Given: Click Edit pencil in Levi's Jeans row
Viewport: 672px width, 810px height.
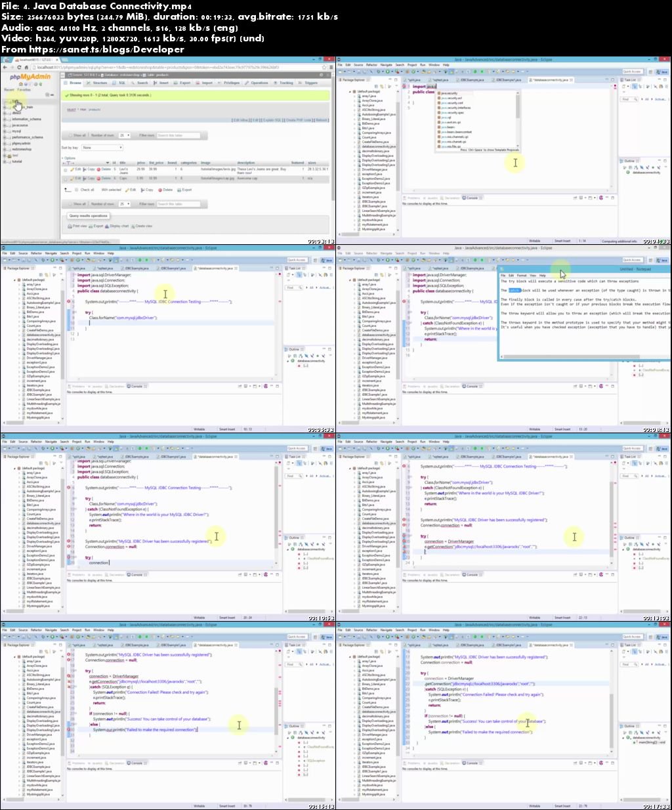Looking at the screenshot, I should click(72, 169).
